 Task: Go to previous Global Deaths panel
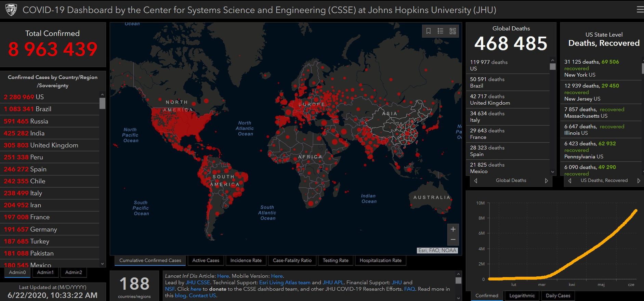(475, 181)
